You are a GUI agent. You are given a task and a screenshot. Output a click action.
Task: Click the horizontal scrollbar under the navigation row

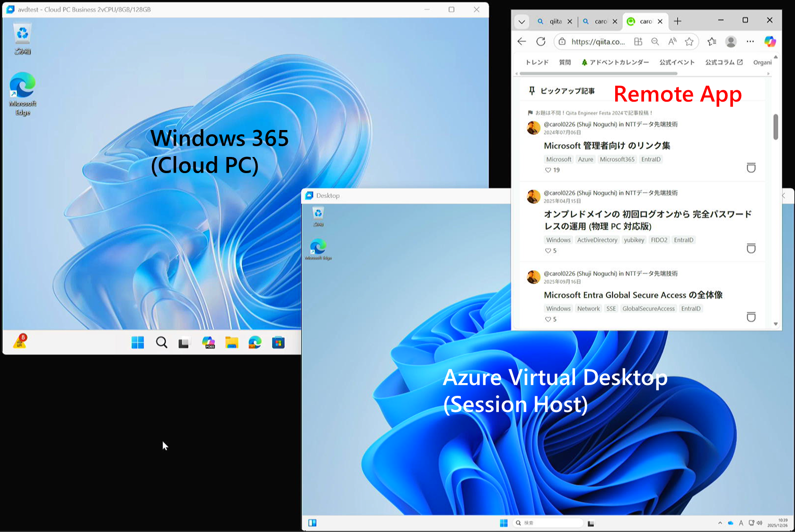pyautogui.click(x=598, y=74)
